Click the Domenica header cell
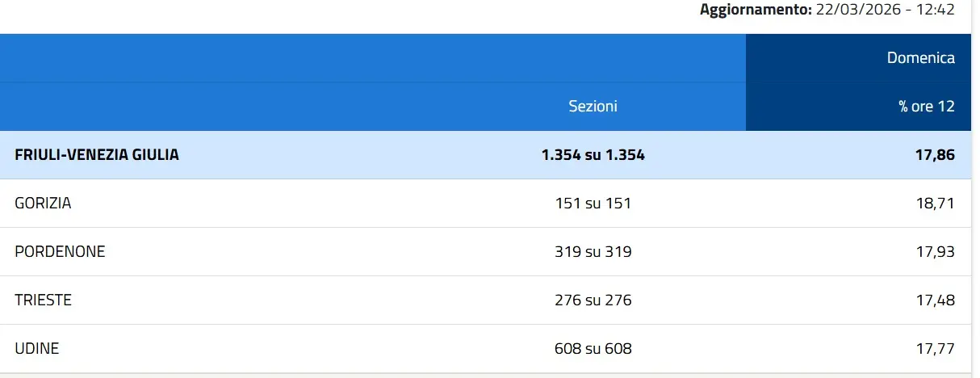 pyautogui.click(x=920, y=57)
